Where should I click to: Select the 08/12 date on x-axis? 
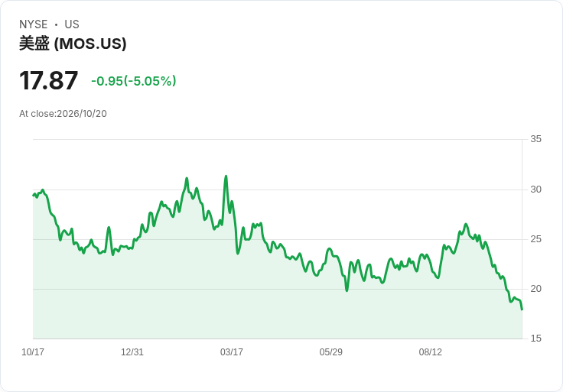coord(430,352)
